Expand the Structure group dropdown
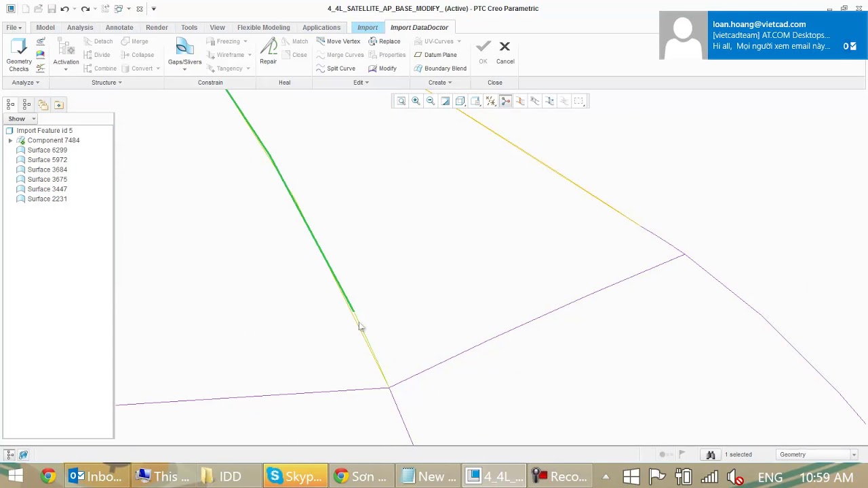The height and width of the screenshot is (488, 868). pos(106,83)
